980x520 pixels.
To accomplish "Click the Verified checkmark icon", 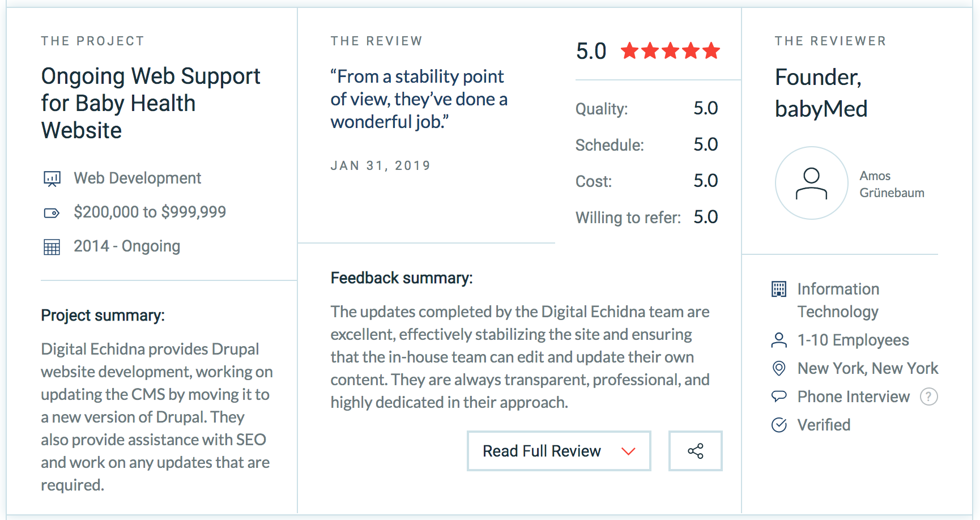I will (779, 425).
